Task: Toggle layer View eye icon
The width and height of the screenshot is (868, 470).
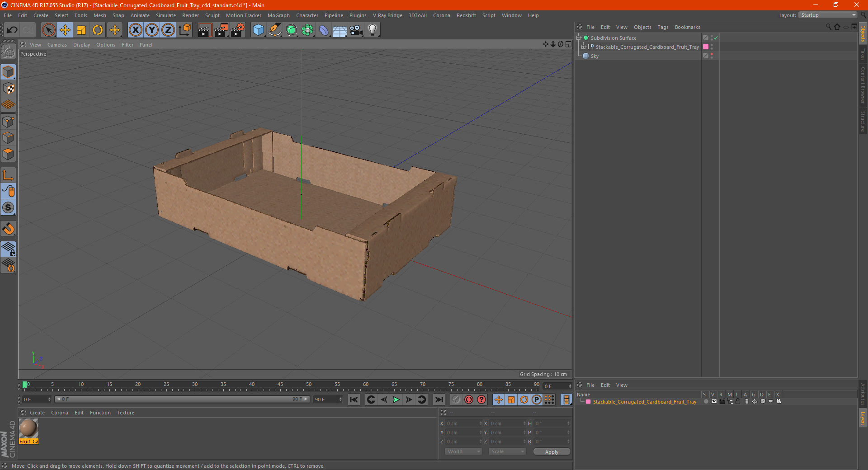Action: (714, 401)
